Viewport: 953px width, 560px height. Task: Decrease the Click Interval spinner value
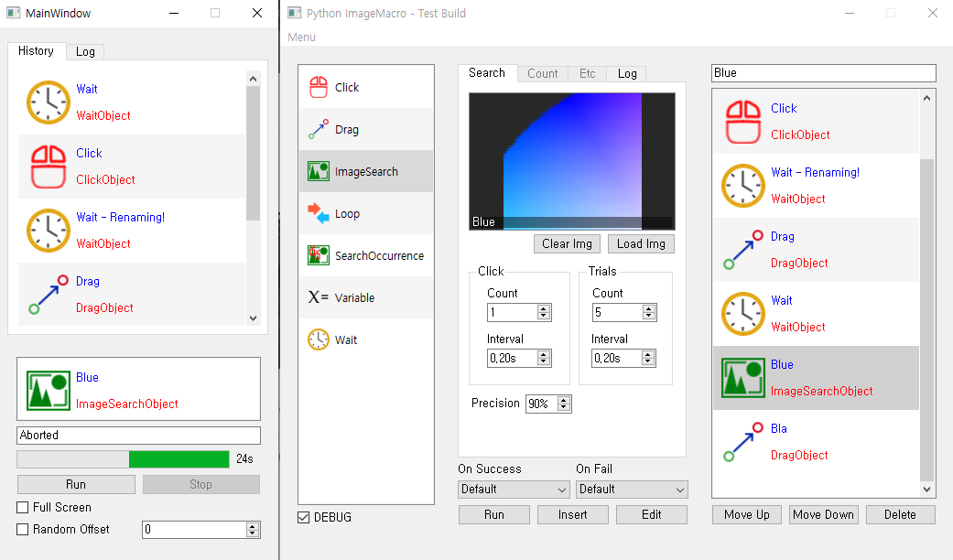[544, 362]
